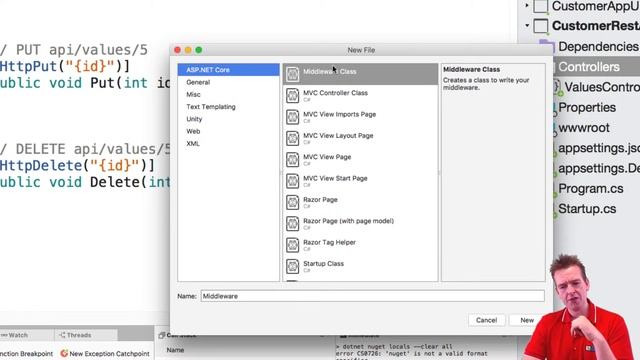This screenshot has height=360, width=640.
Task: Click Startup Class template icon
Action: pos(292,267)
